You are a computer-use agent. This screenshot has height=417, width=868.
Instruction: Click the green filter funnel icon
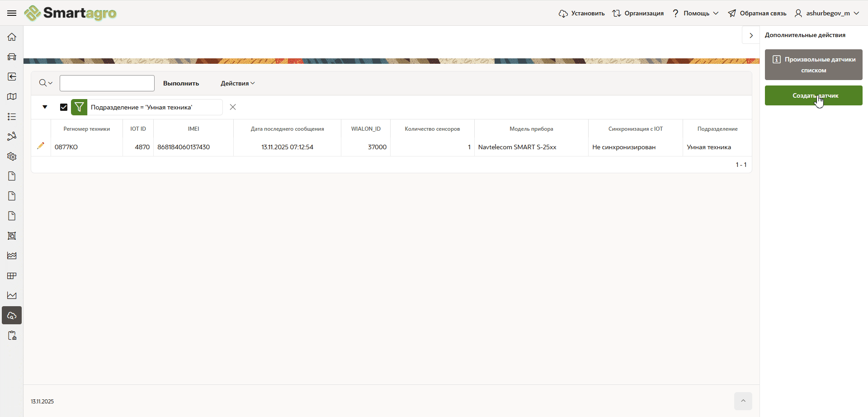coord(79,107)
